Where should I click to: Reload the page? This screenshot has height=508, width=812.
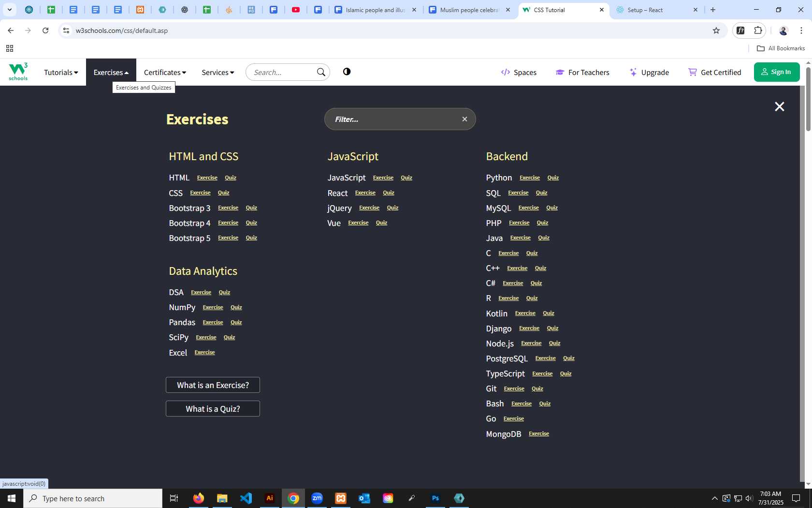click(x=45, y=30)
